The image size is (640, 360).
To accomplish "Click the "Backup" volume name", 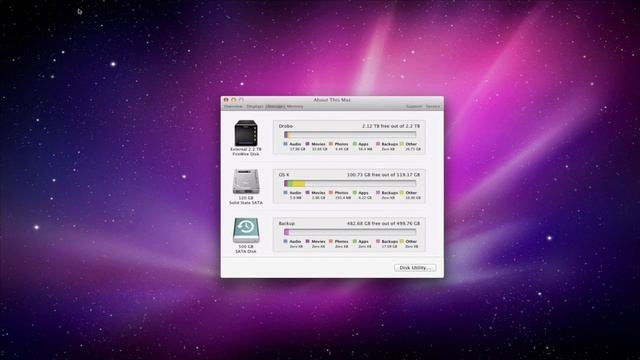I will tap(287, 224).
